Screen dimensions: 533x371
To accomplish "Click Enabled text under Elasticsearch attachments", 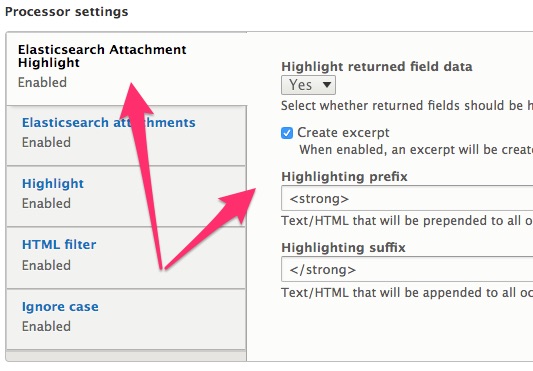I will pyautogui.click(x=46, y=142).
